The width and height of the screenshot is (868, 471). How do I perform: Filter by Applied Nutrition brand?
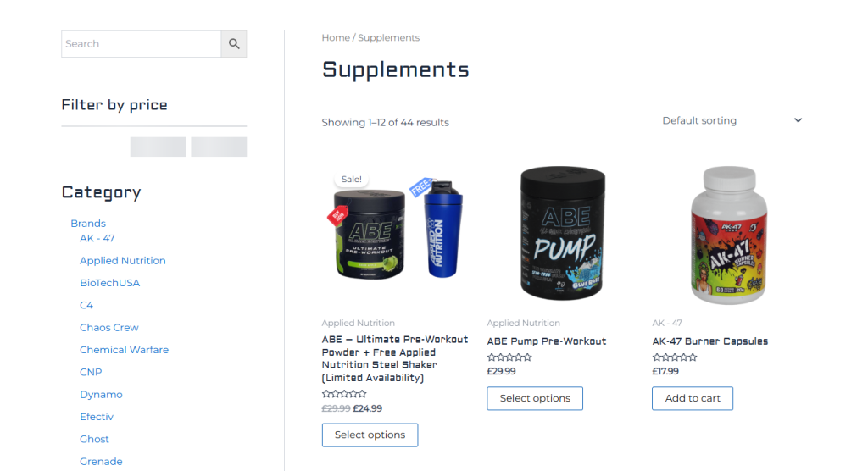122,261
